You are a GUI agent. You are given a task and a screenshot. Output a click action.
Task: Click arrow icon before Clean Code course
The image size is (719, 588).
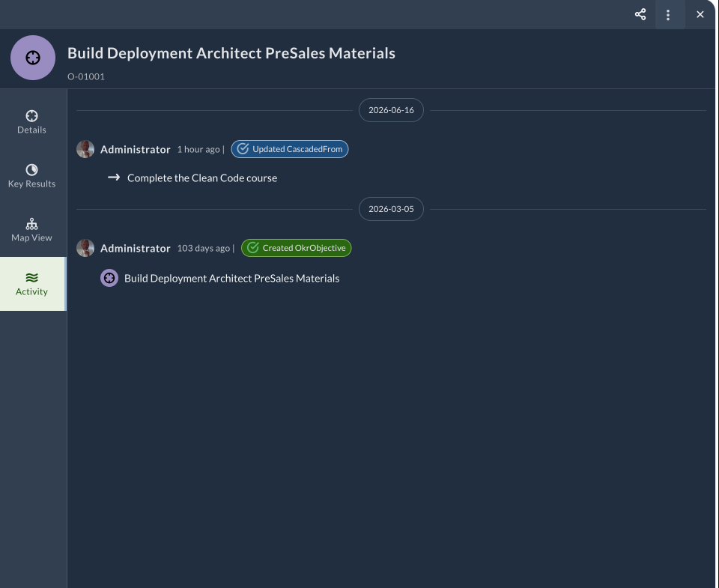114,178
